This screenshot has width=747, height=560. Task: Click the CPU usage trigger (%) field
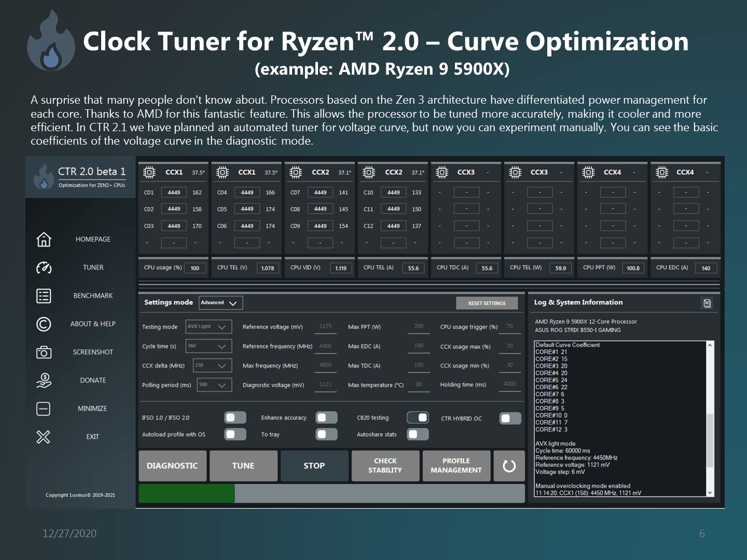510,327
